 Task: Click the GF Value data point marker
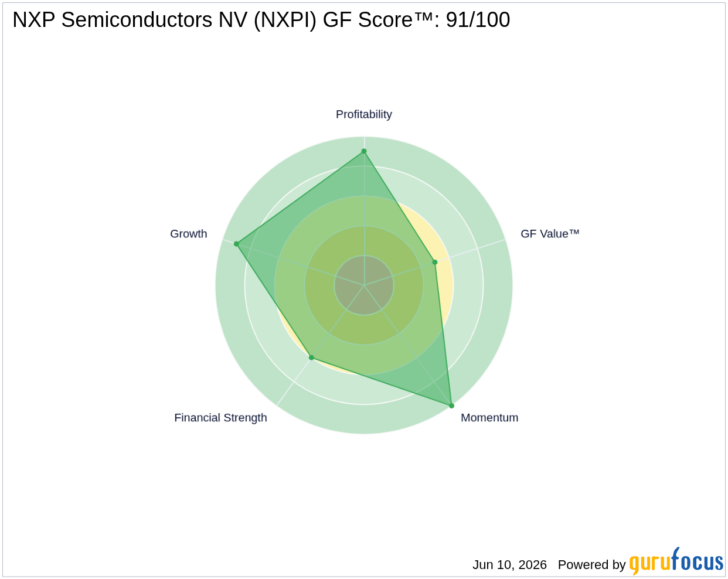click(x=435, y=262)
